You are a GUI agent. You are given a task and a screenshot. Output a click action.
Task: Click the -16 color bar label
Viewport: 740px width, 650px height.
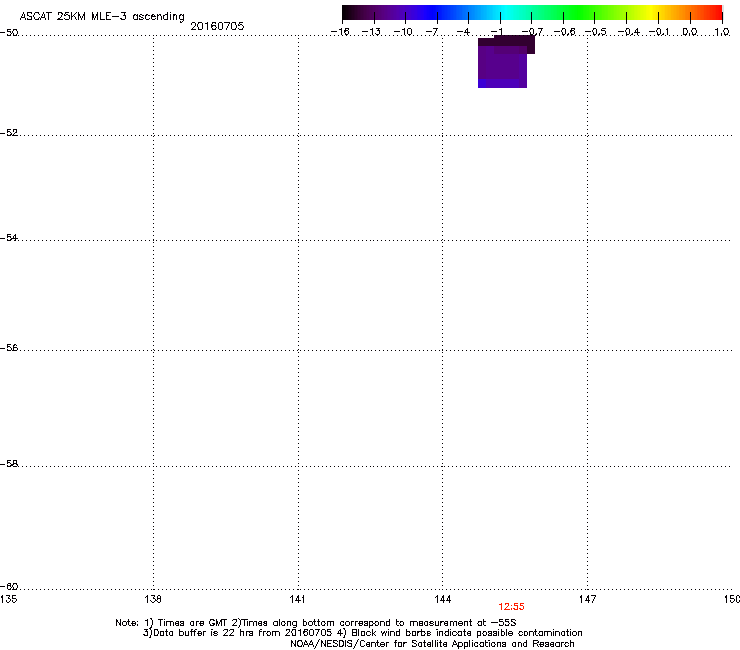[340, 32]
